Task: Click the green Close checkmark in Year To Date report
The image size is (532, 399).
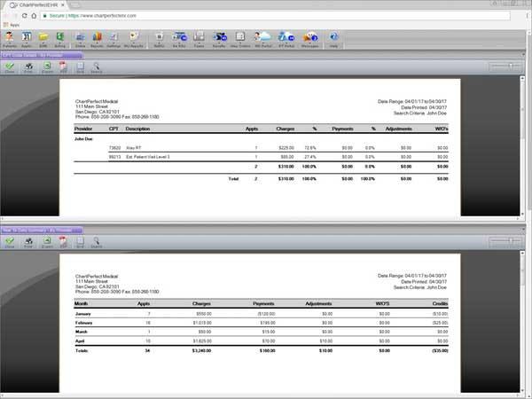Action: [10, 242]
